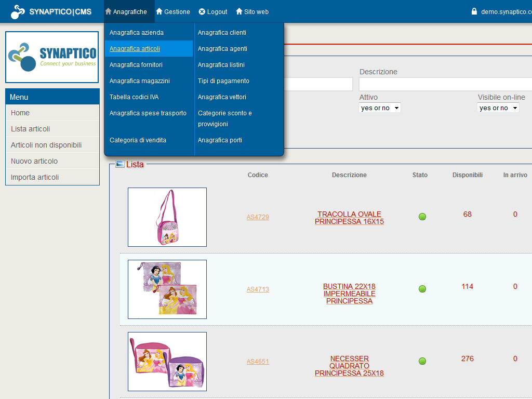Select Anagrafica listini menu entry
Image resolution: width=532 pixels, height=399 pixels.
tap(221, 65)
